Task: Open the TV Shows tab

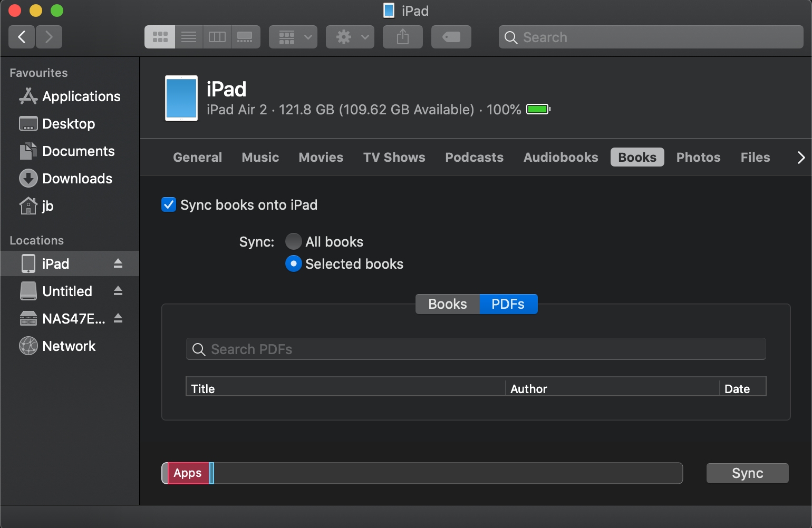Action: 394,157
